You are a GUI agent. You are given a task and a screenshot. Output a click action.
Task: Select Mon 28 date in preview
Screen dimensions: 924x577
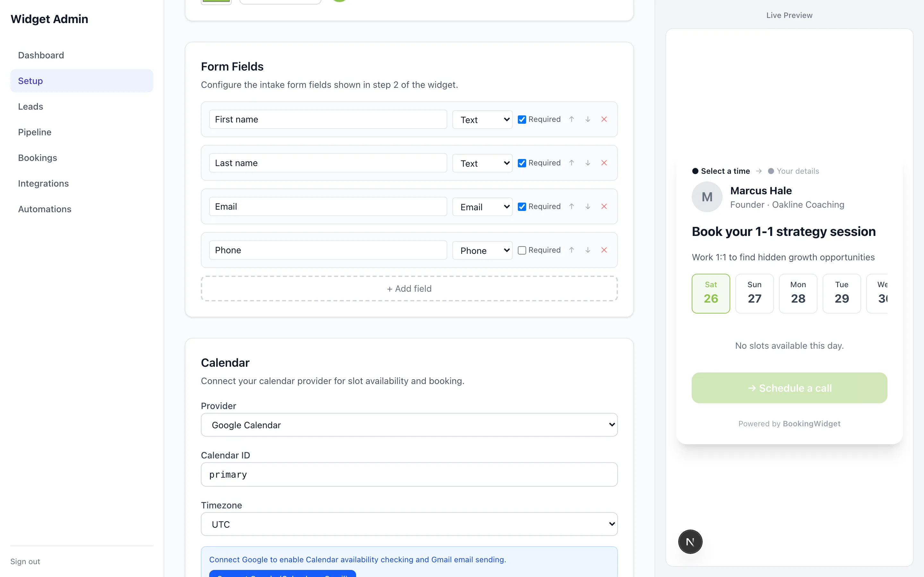(798, 293)
